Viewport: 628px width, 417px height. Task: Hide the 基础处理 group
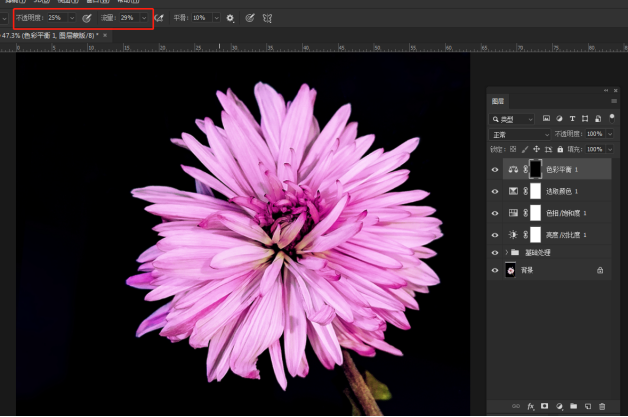coord(495,252)
